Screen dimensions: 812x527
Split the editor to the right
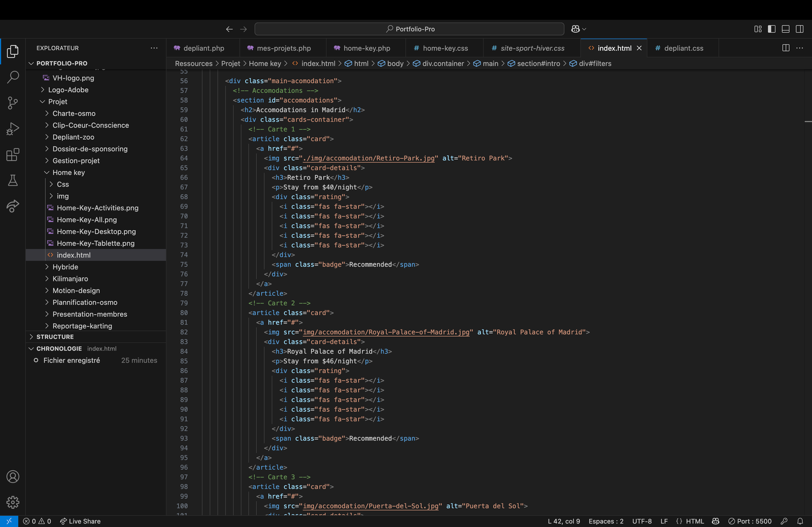click(786, 48)
